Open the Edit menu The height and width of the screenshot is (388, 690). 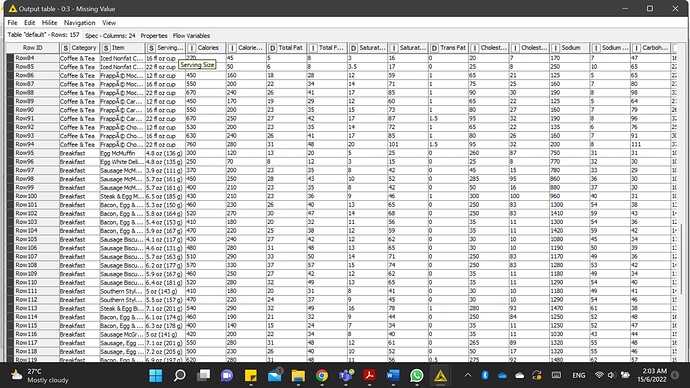[x=29, y=22]
